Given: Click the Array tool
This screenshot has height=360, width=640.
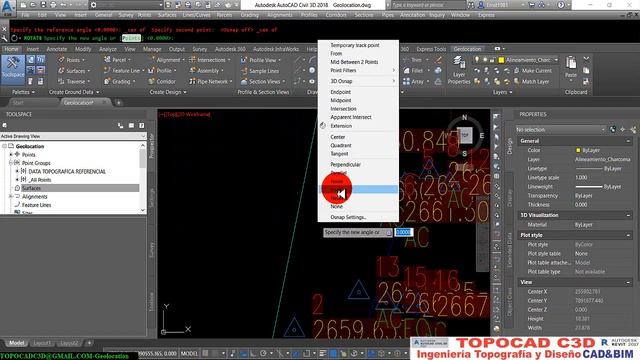Looking at the screenshot, I should tap(415, 82).
